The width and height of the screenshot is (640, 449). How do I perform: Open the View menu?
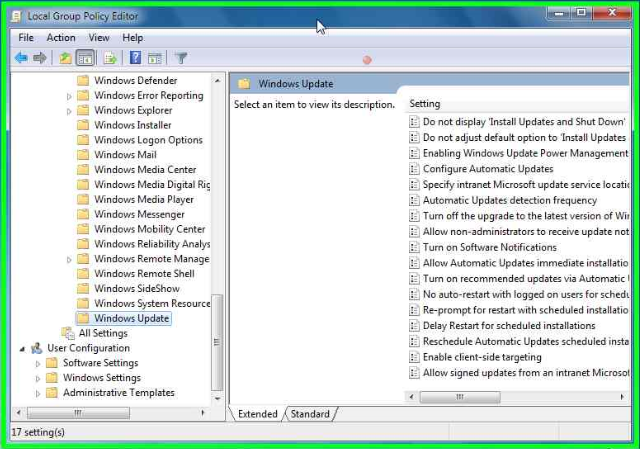coord(99,38)
